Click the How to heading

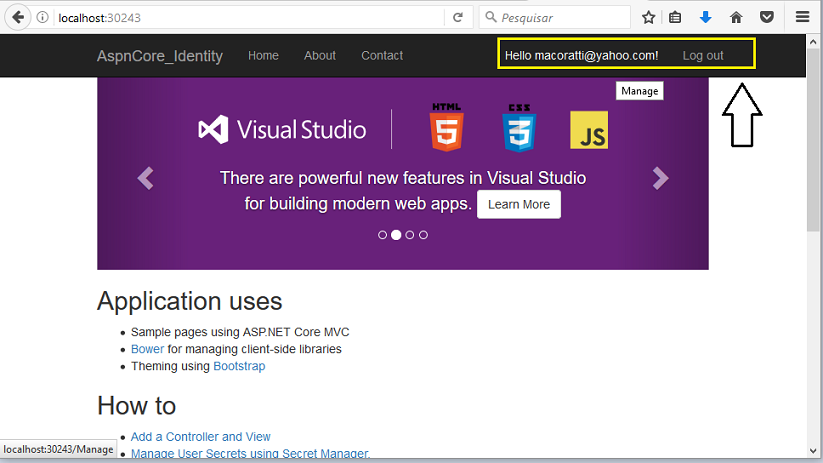pos(136,406)
